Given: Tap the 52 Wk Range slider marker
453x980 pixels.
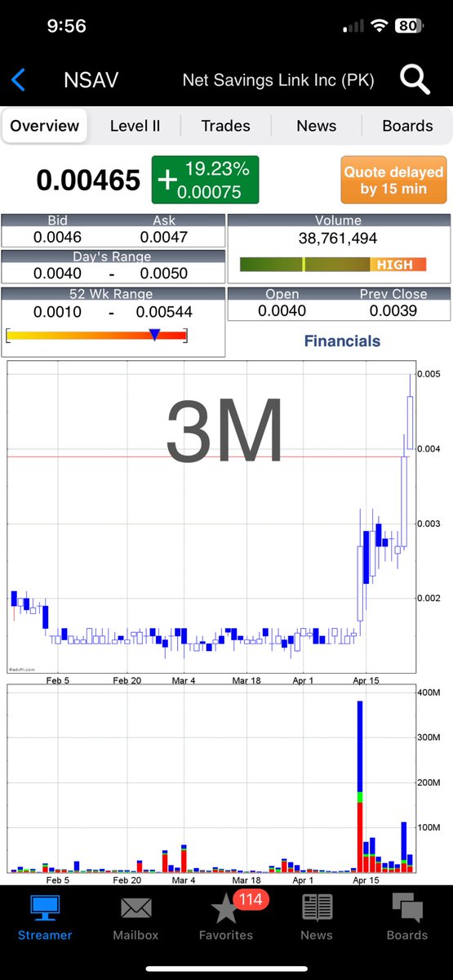Looking at the screenshot, I should [154, 334].
